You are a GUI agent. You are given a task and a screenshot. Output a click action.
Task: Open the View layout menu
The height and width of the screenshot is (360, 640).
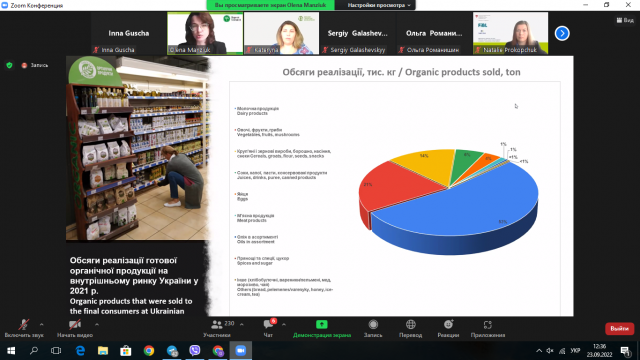tap(625, 20)
